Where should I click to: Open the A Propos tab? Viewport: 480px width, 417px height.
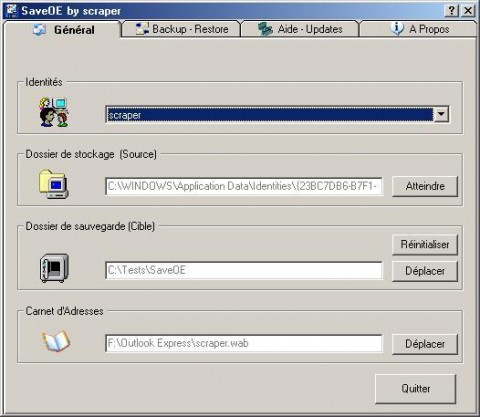[x=418, y=29]
